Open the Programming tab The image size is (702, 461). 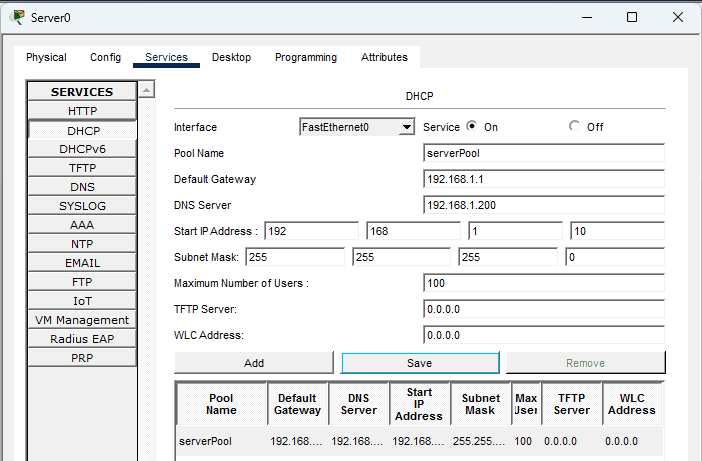click(306, 57)
